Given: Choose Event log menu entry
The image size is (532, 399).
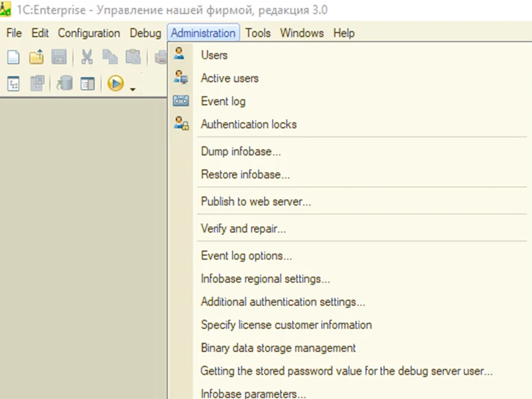Looking at the screenshot, I should [x=350, y=101].
